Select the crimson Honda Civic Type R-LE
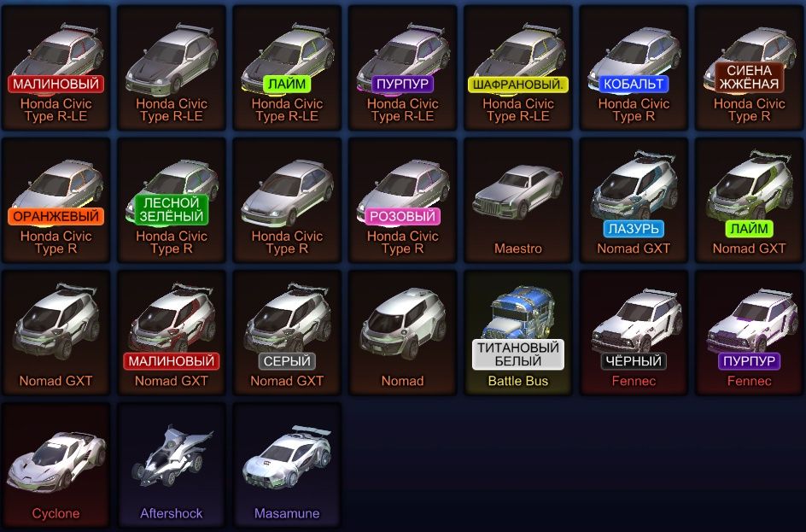Image resolution: width=806 pixels, height=532 pixels. pyautogui.click(x=55, y=67)
